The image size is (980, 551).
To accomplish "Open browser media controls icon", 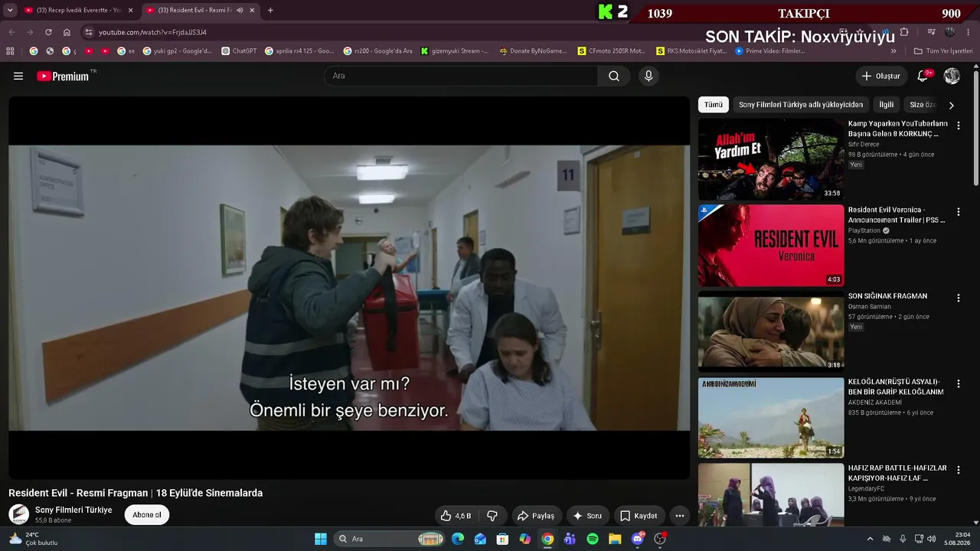I will (931, 32).
